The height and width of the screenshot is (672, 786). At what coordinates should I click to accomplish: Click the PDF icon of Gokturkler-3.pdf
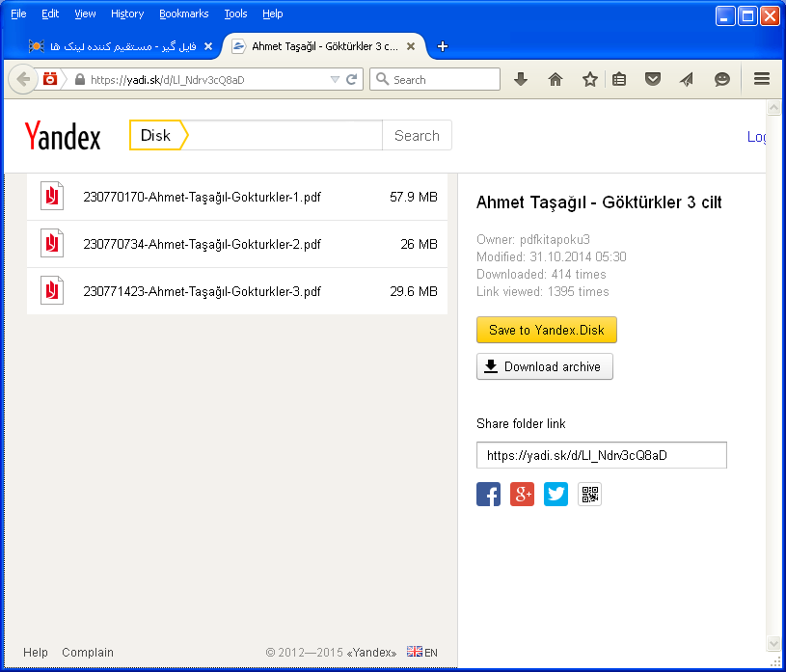coord(52,290)
